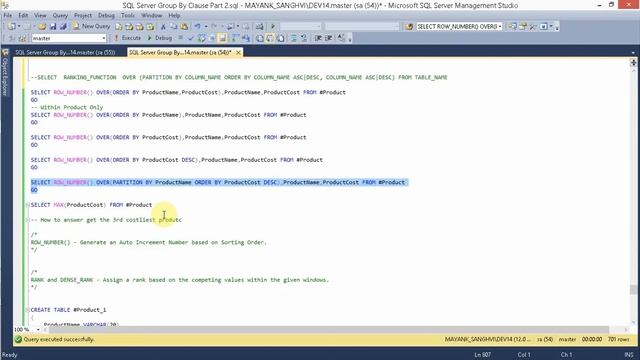Screen dimensions: 640x360
Task: Toggle IntelliSense Enabled
Action: click(x=222, y=38)
